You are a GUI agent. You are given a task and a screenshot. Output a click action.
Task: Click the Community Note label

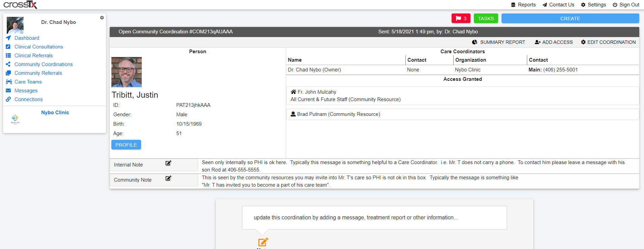133,180
